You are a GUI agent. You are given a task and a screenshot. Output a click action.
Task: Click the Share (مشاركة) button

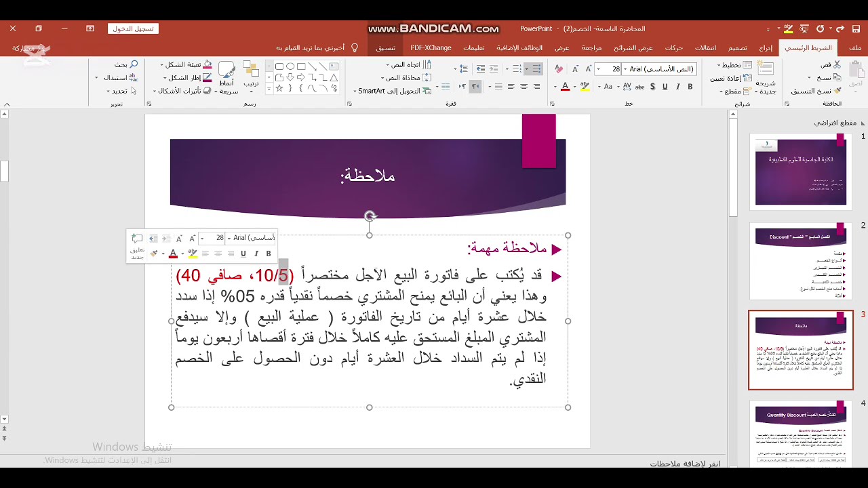coord(27,48)
